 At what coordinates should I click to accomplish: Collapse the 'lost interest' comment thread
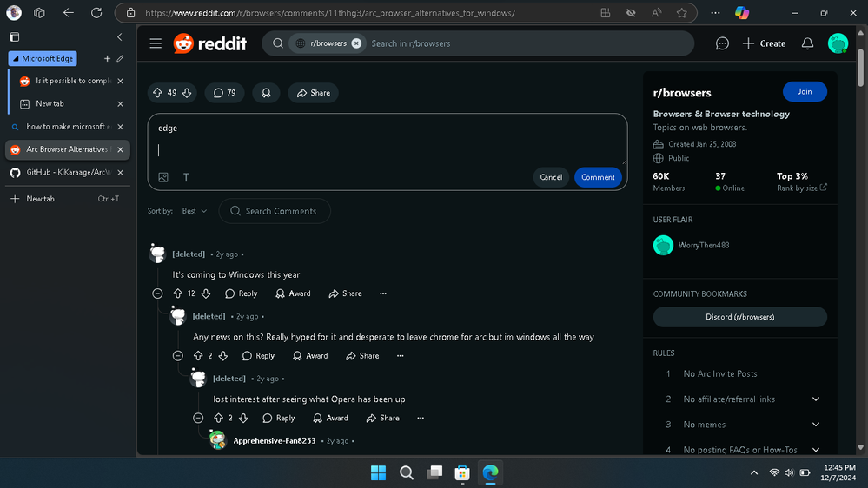point(198,419)
